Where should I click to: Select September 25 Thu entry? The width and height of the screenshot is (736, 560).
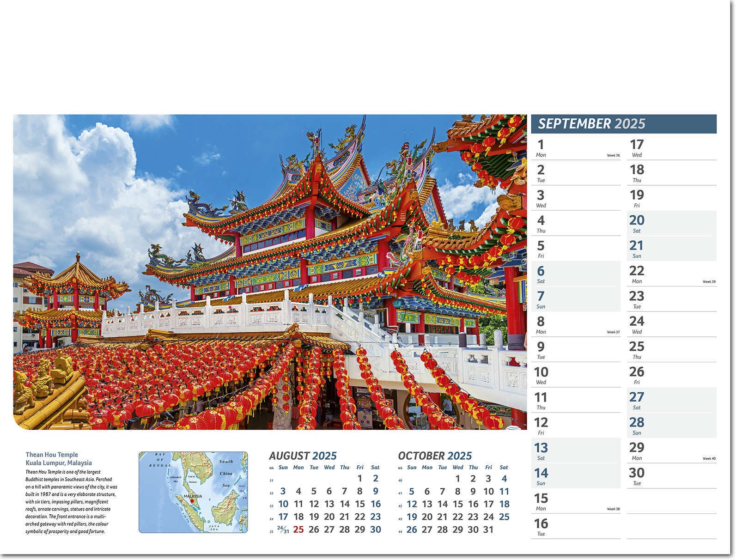coord(672,350)
